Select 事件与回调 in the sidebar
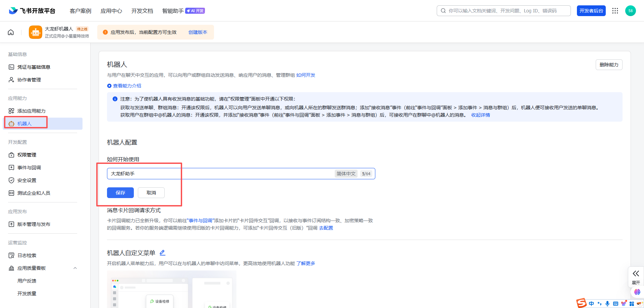The width and height of the screenshot is (644, 308). point(29,168)
